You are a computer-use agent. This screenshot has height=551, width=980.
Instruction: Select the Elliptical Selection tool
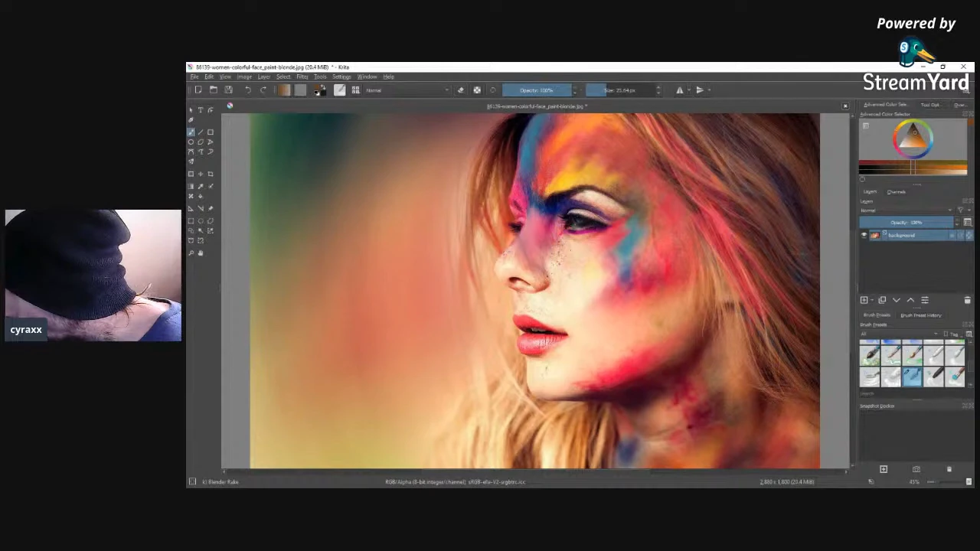click(x=201, y=221)
